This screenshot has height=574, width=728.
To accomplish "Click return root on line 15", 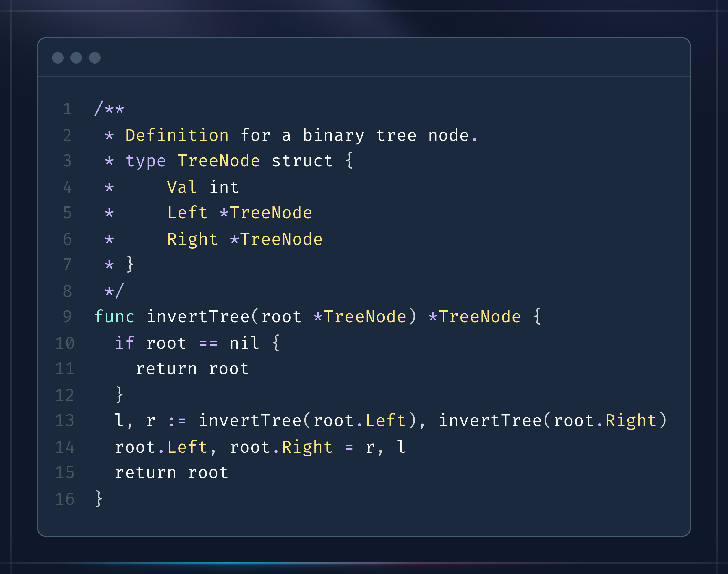I will click(172, 473).
